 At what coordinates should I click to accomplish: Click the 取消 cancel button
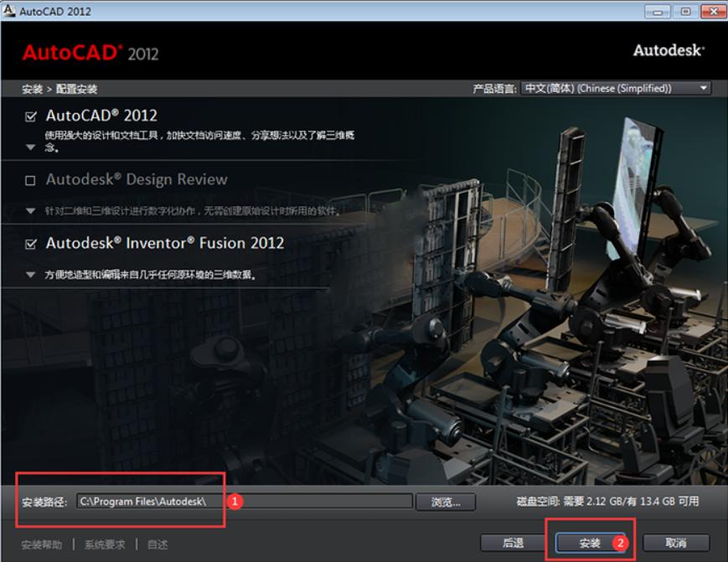point(676,543)
